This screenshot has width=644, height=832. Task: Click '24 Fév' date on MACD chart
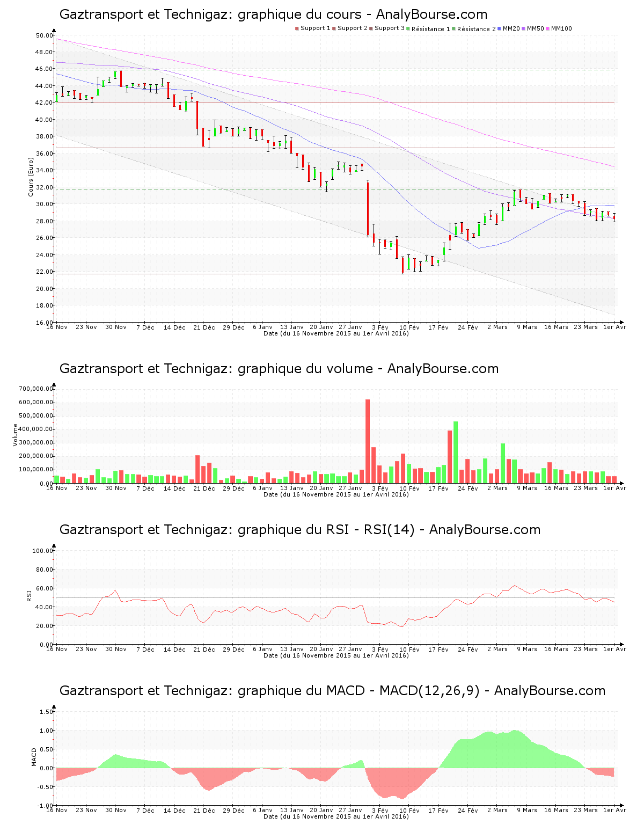pyautogui.click(x=468, y=810)
